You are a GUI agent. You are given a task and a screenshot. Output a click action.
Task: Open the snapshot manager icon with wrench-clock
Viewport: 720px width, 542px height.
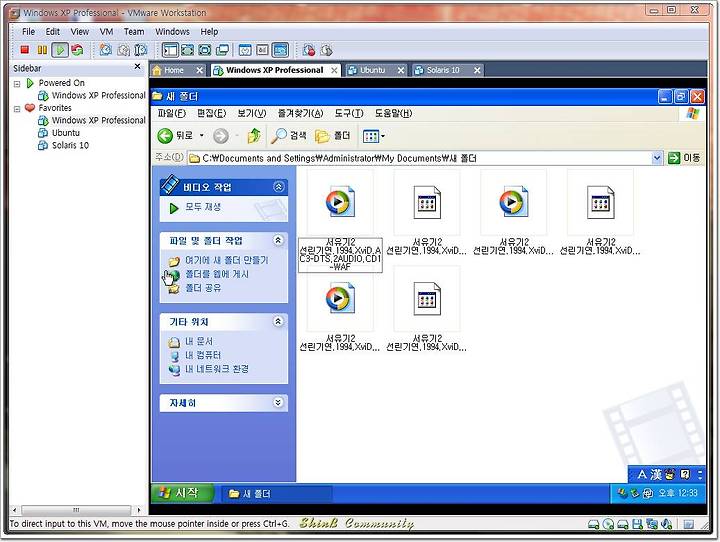[x=141, y=50]
